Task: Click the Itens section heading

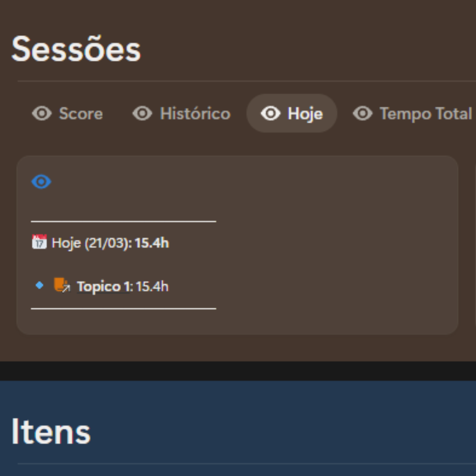Action: pyautogui.click(x=51, y=432)
